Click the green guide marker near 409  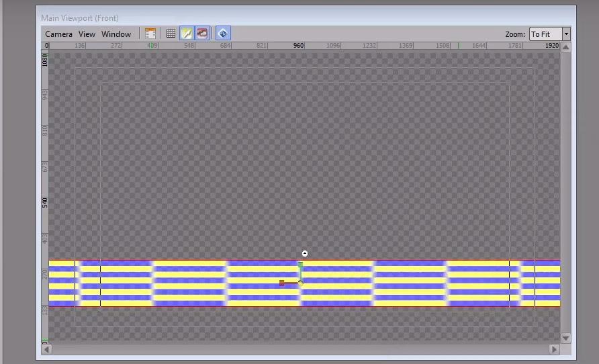click(x=152, y=46)
